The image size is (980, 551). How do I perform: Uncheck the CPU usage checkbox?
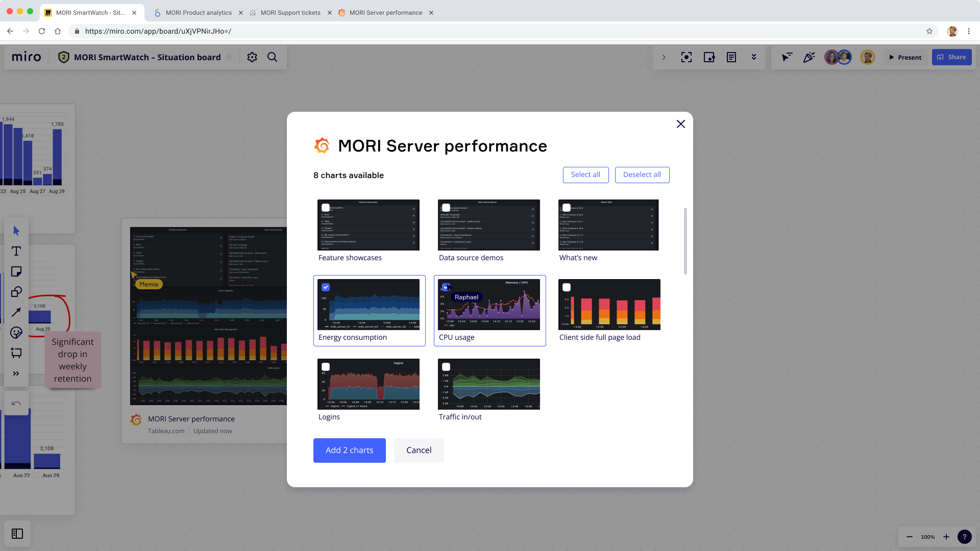pyautogui.click(x=446, y=287)
